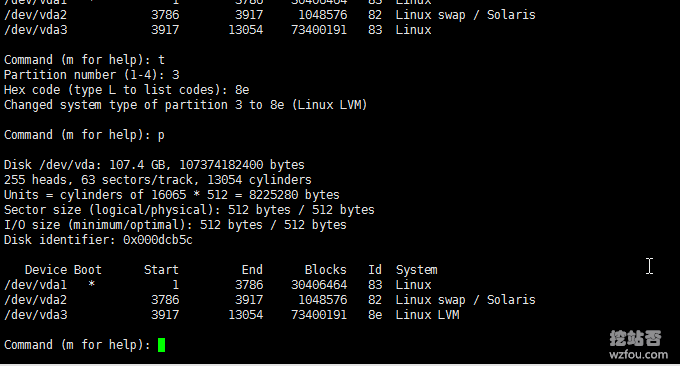This screenshot has width=680, height=366.
Task: Click the /dev/vda3 entry in bottom table
Action: [36, 315]
